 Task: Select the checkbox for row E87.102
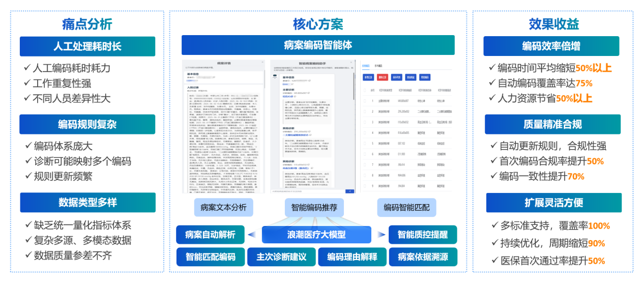(364, 144)
